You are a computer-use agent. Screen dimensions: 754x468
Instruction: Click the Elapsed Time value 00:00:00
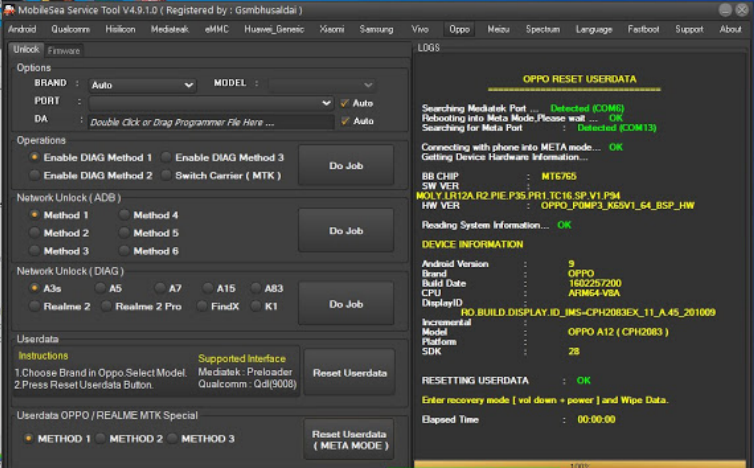pyautogui.click(x=596, y=419)
